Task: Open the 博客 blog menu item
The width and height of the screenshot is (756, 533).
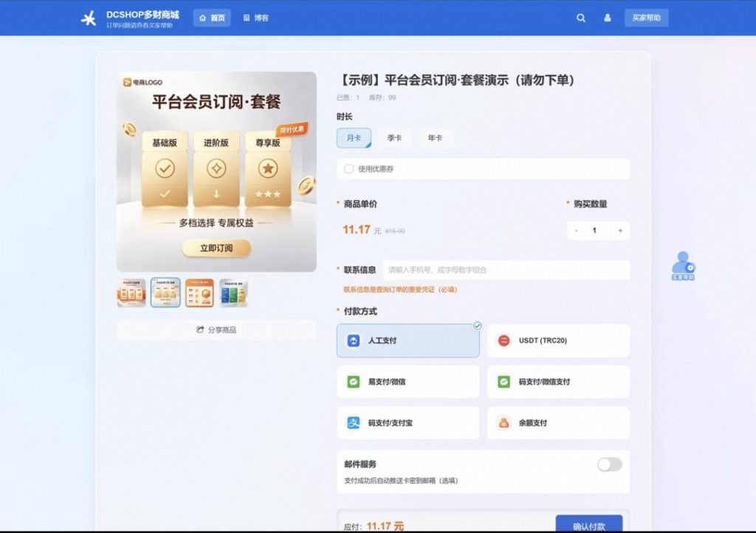Action: tap(256, 18)
